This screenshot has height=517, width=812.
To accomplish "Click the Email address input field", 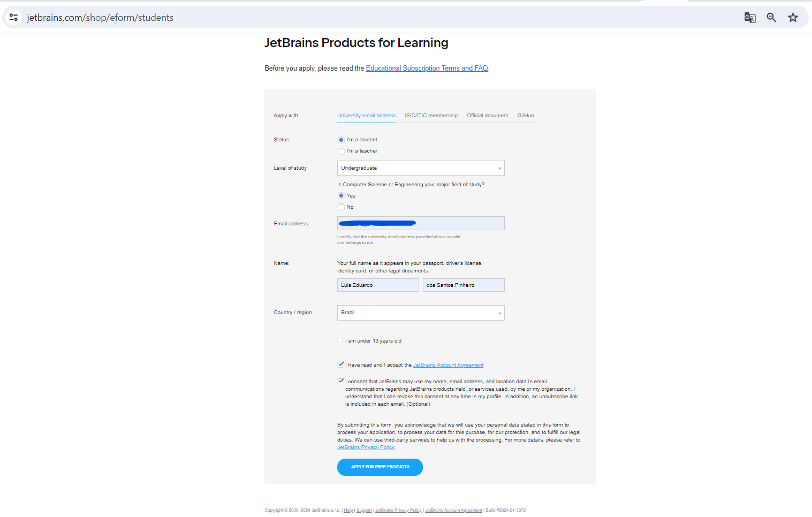I will coord(421,223).
